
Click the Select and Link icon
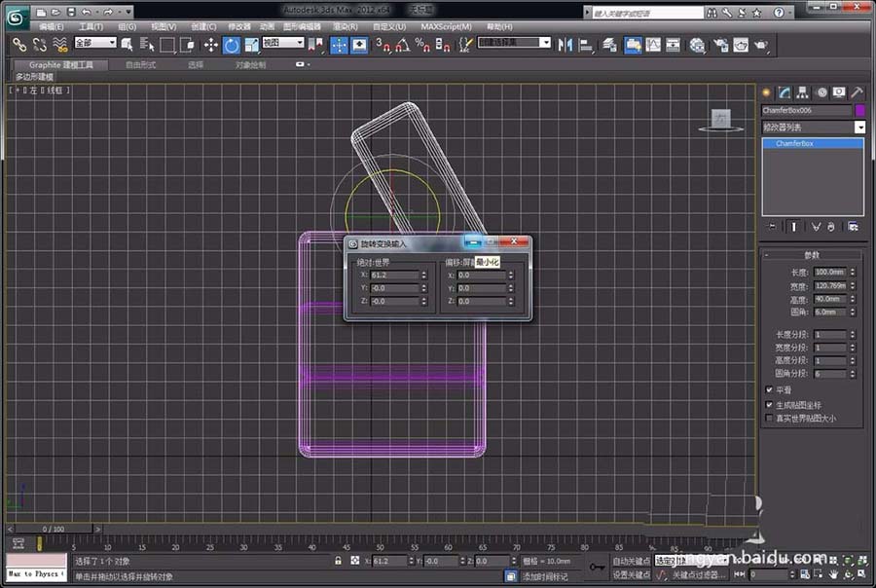click(18, 45)
